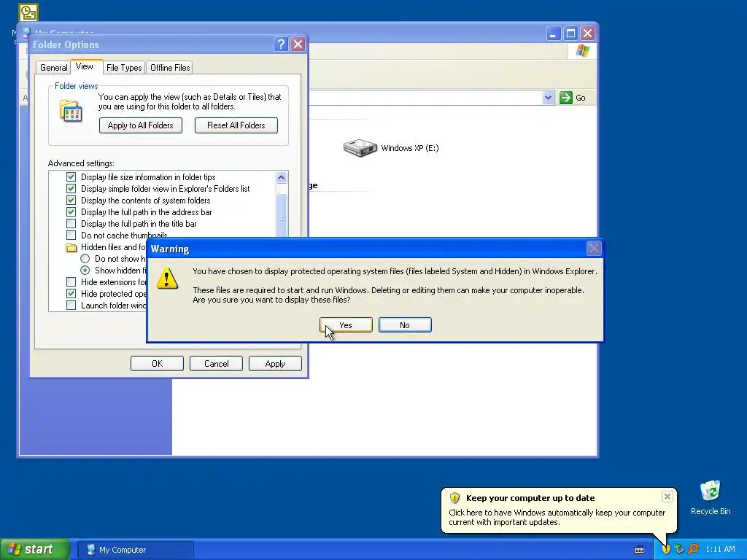This screenshot has height=560, width=747.
Task: Open the address bar dropdown arrow
Action: pos(548,98)
